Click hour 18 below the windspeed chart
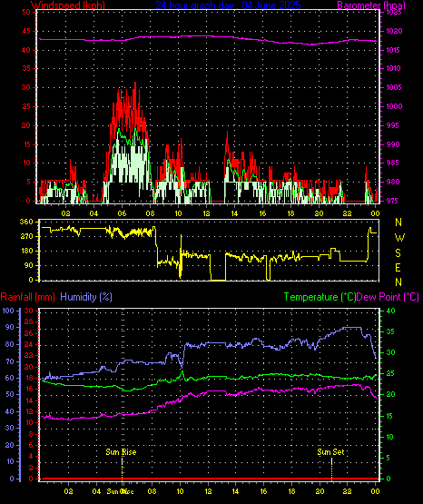This screenshot has width=423, height=504. [290, 213]
